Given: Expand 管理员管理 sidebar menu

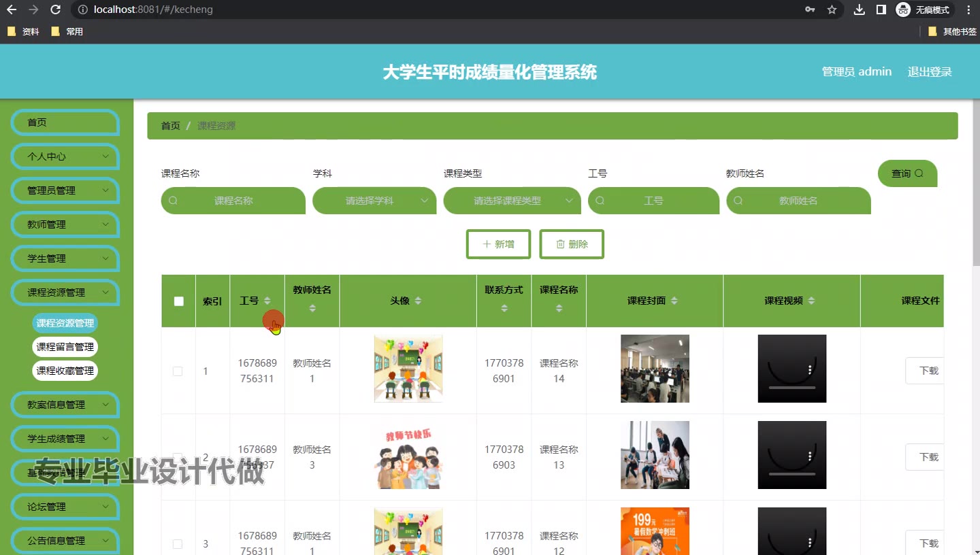Looking at the screenshot, I should tap(65, 190).
